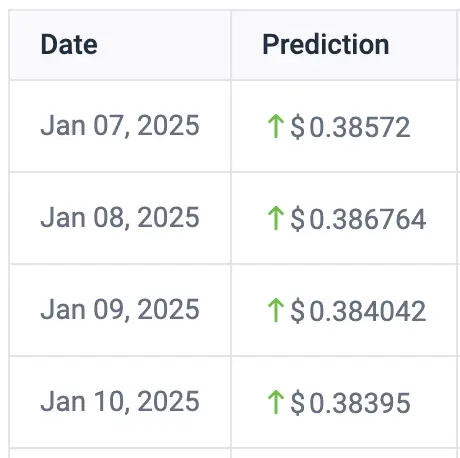Click the 0.384042 prediction value
The image size is (460, 458).
[368, 311]
